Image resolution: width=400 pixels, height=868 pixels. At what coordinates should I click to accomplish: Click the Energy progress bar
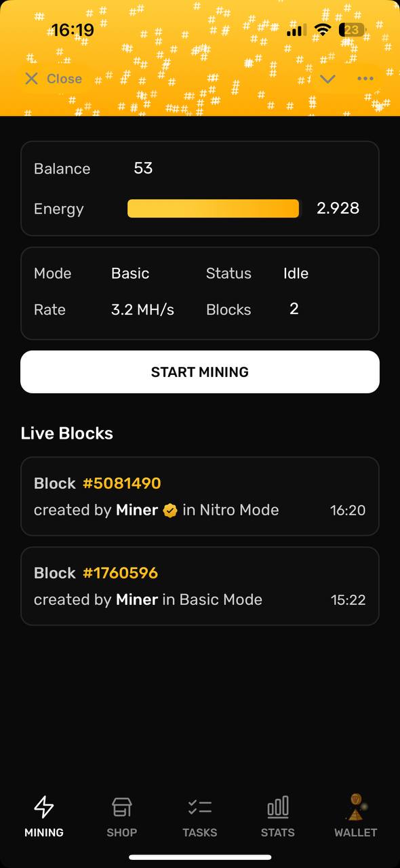point(213,208)
